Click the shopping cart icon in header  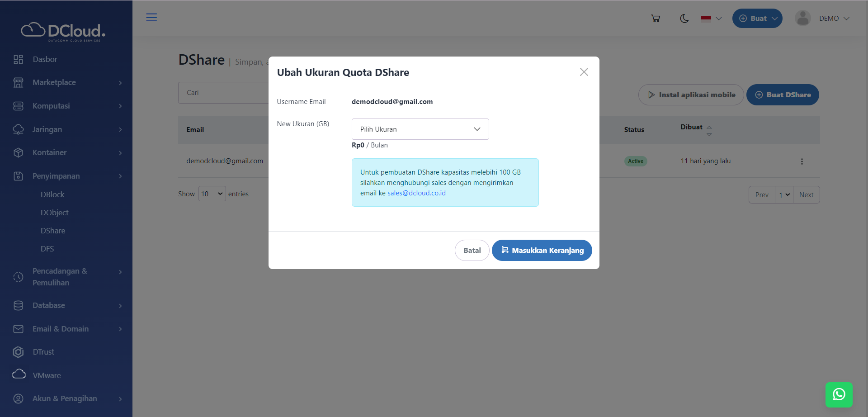coord(656,19)
